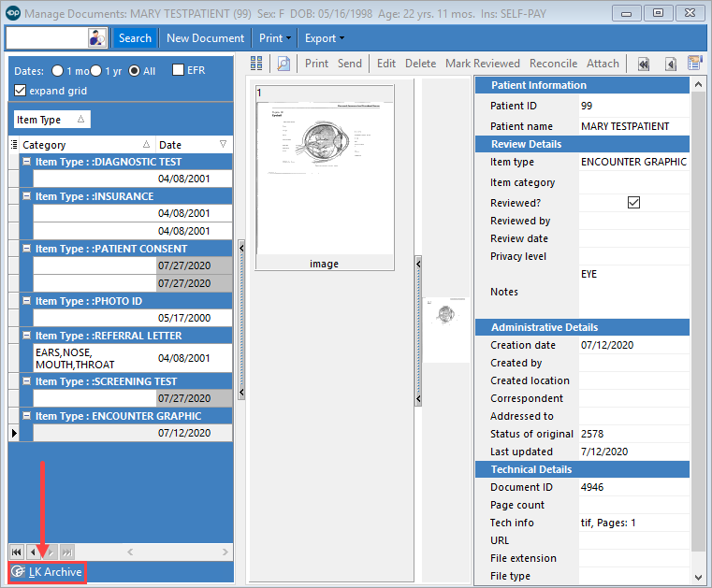This screenshot has width=712, height=588.
Task: Click Mark Reviewed in the toolbar
Action: [x=482, y=64]
